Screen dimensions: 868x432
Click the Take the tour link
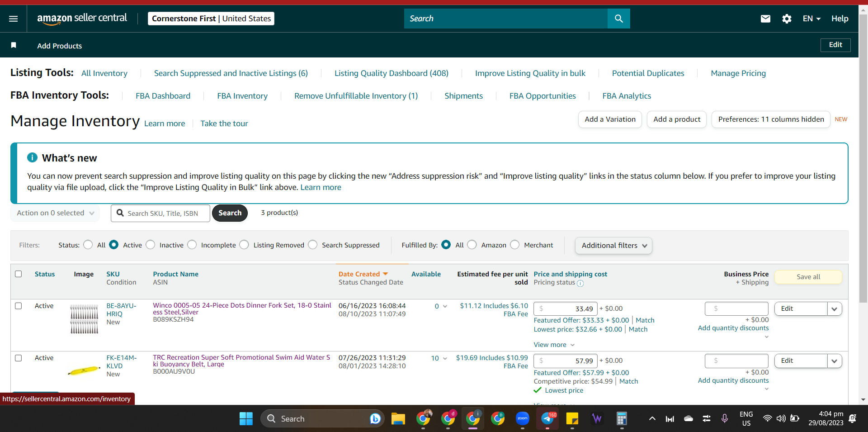pyautogui.click(x=224, y=123)
